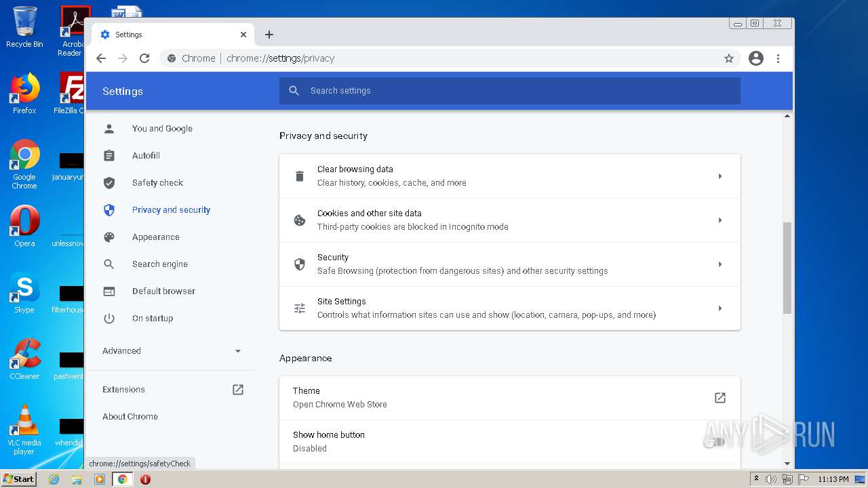Viewport: 868px width, 488px height.
Task: Open Theme Chrome Web Store row
Action: (x=510, y=398)
